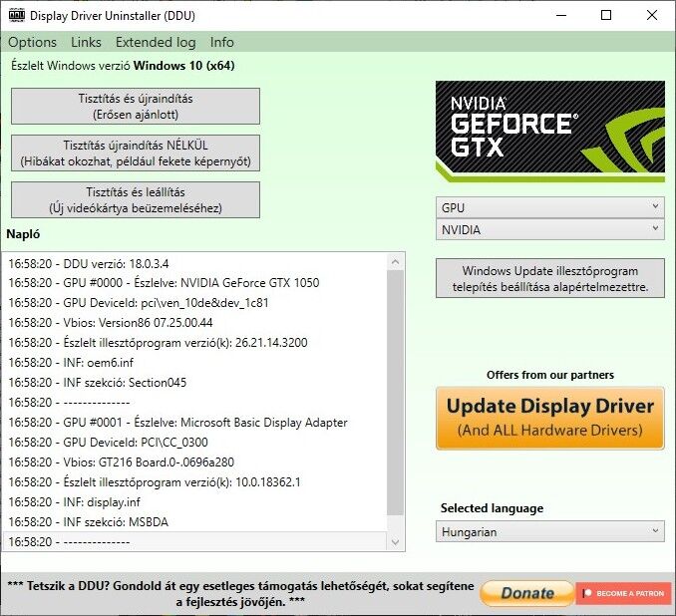This screenshot has width=676, height=616.
Task: Select the driver version 26.21.14.3200 line
Action: point(195,343)
